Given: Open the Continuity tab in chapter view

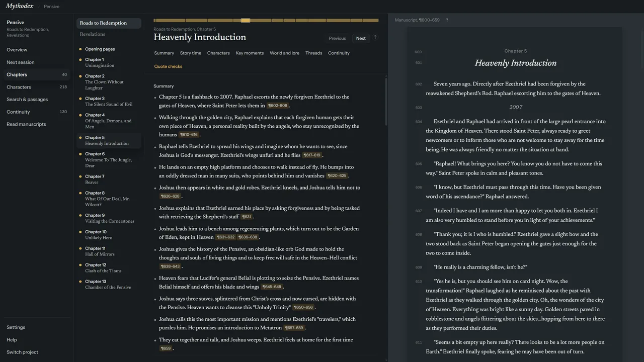Looking at the screenshot, I should 339,53.
